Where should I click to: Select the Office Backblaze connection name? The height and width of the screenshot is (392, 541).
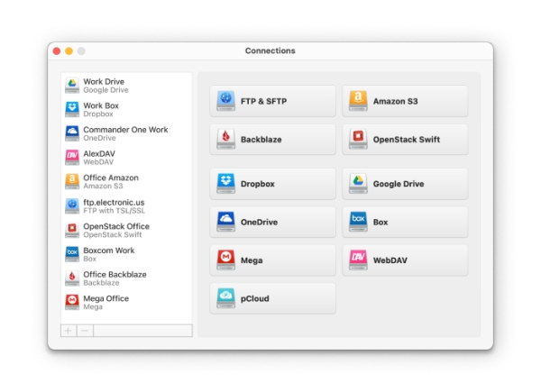(115, 275)
